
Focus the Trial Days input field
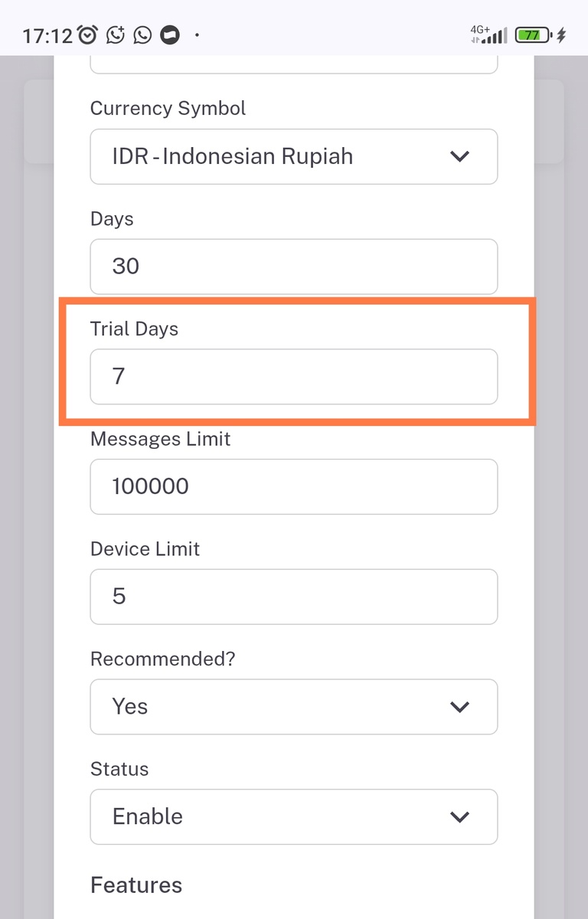(294, 377)
